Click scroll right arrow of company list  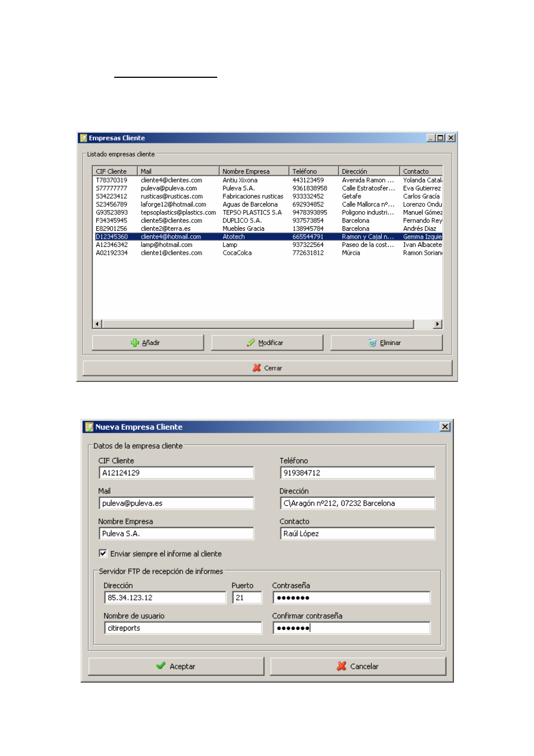point(438,324)
